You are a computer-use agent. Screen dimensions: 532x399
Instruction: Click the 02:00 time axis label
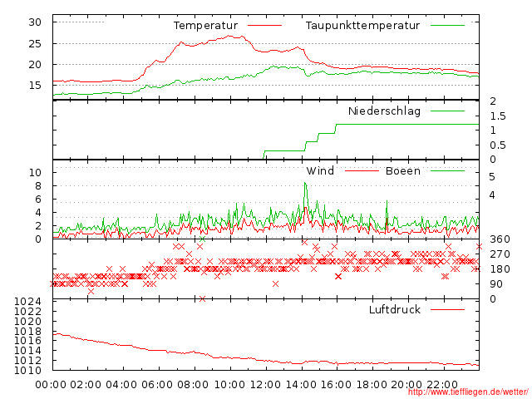point(86,385)
